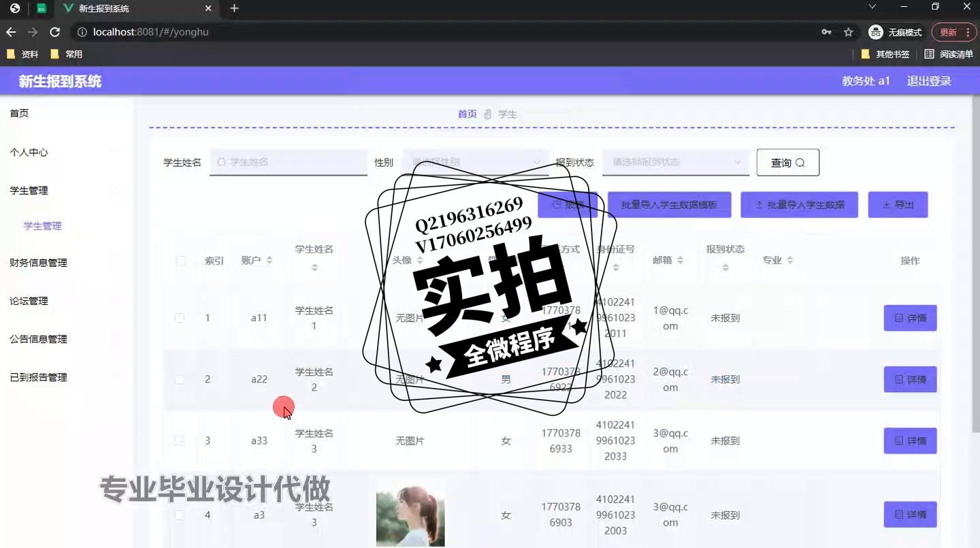Screen dimensions: 980x548
Task: Open the 性别 dropdown filter
Action: pyautogui.click(x=476, y=162)
